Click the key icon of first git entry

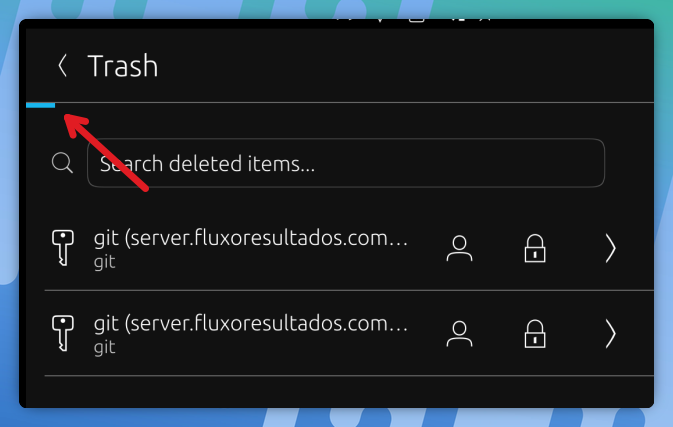coord(63,248)
